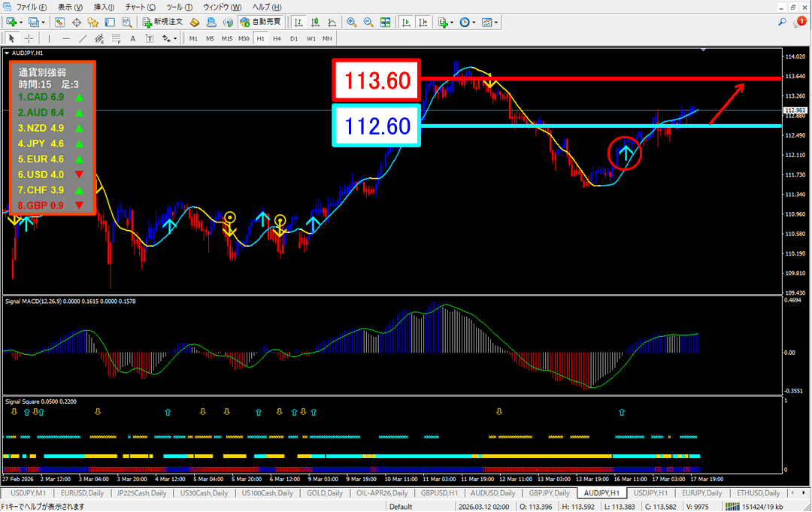This screenshot has width=812, height=512.
Task: Click the 新規注文 new order button
Action: (162, 23)
